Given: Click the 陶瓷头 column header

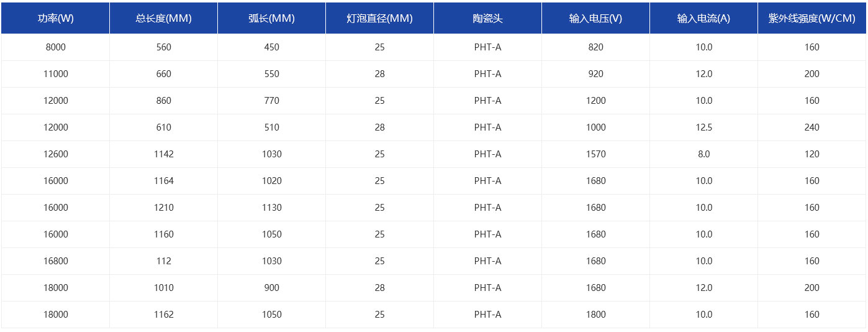Looking at the screenshot, I should pyautogui.click(x=487, y=18).
